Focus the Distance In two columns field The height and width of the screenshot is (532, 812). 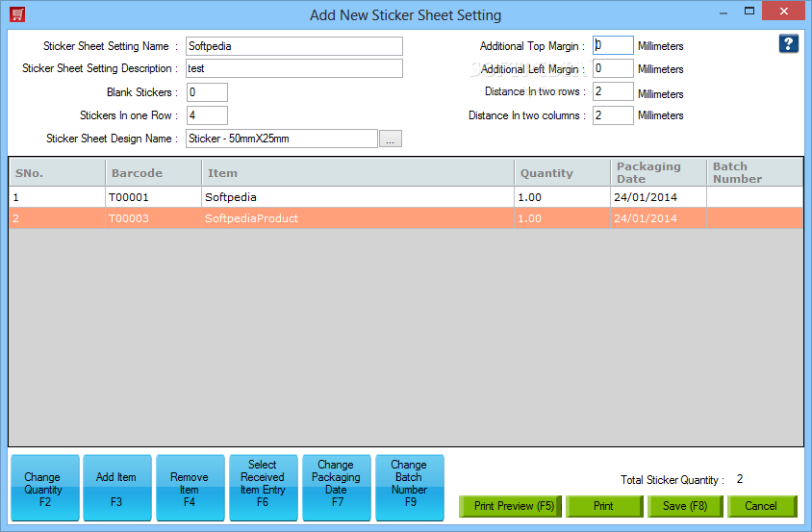[613, 115]
